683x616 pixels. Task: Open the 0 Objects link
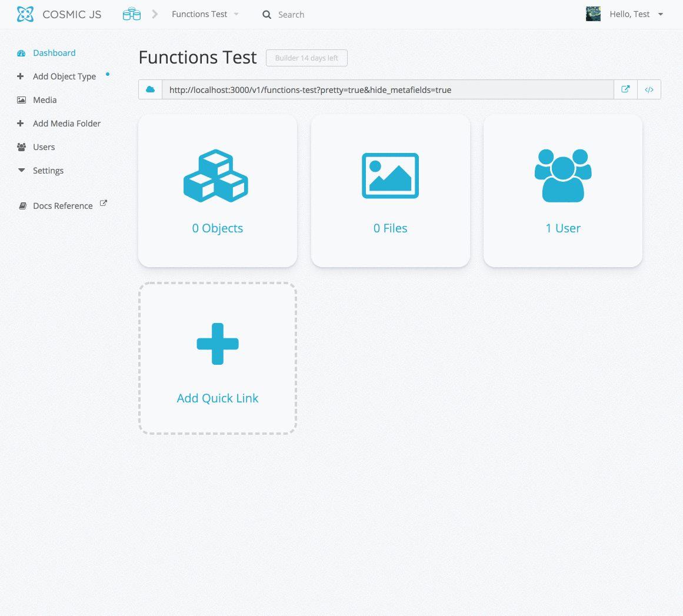click(x=217, y=228)
